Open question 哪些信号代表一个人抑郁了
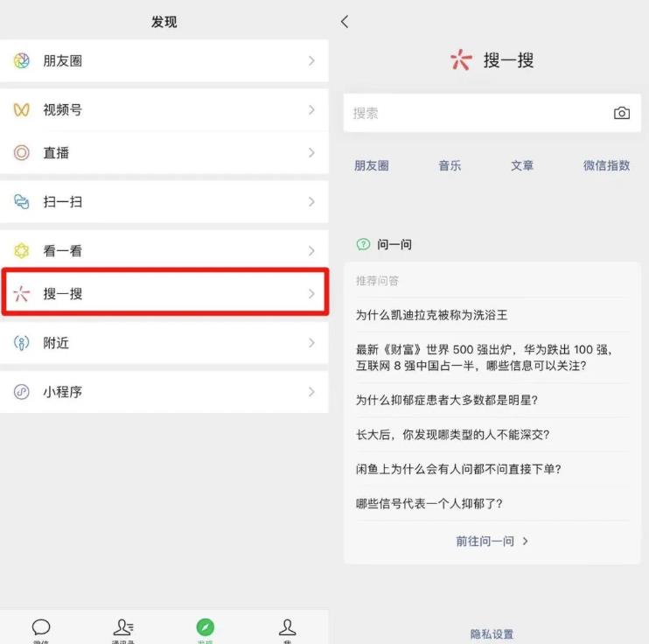The height and width of the screenshot is (644, 649). click(429, 504)
